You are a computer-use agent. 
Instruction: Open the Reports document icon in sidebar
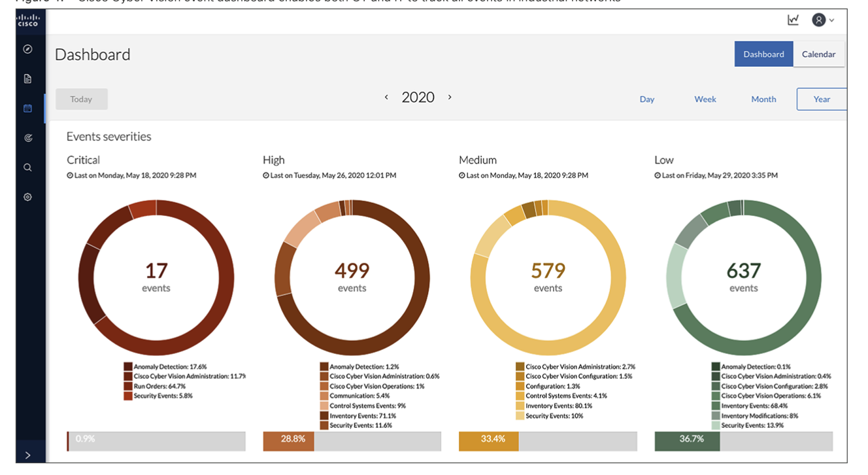pyautogui.click(x=27, y=79)
